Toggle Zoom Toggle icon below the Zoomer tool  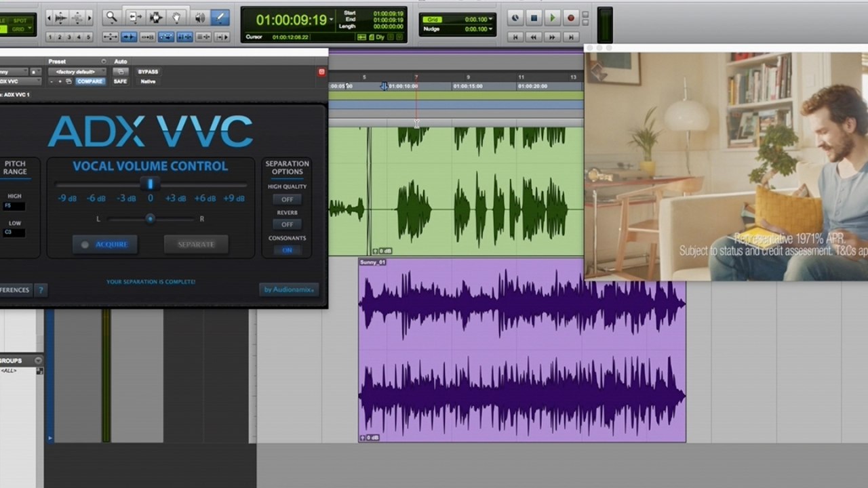pos(111,37)
